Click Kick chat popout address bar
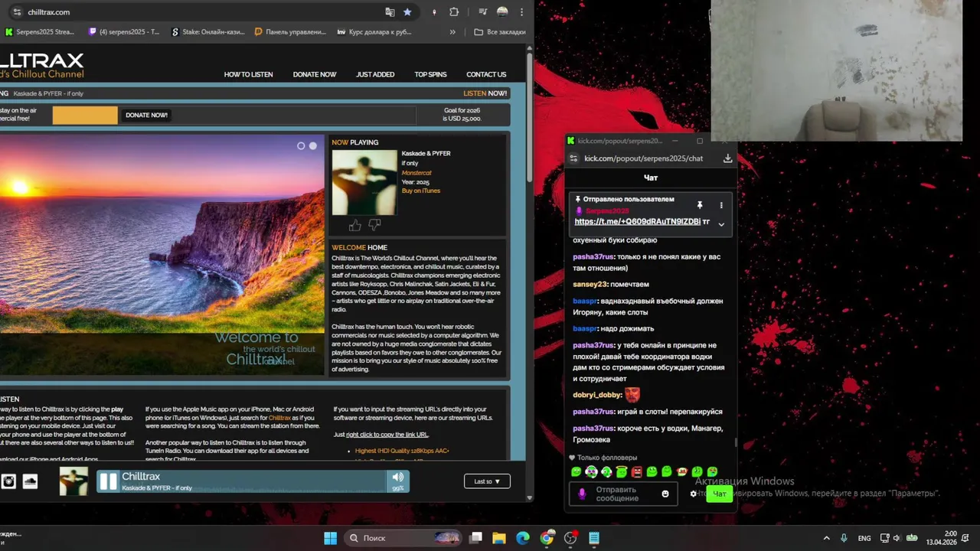Viewport: 980px width, 551px height. tap(643, 158)
